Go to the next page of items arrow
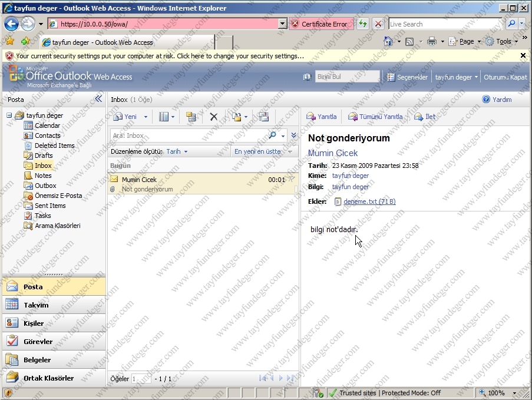The height and width of the screenshot is (400, 532). tap(280, 378)
